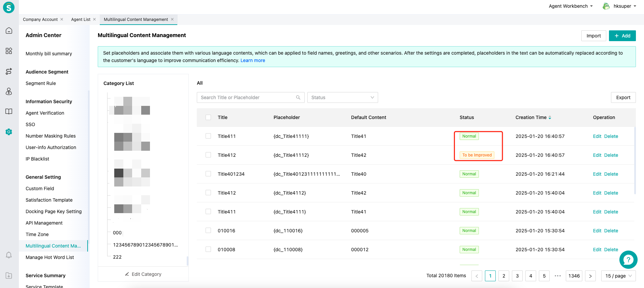Viewport: 644px width, 288px height.
Task: Open the settings gear icon in sidebar
Action: (x=9, y=132)
